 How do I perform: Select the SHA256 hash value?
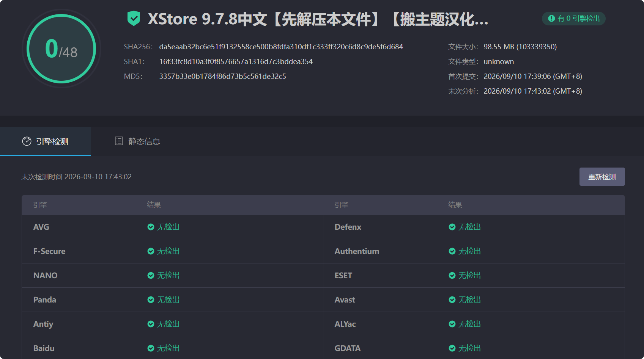point(281,47)
